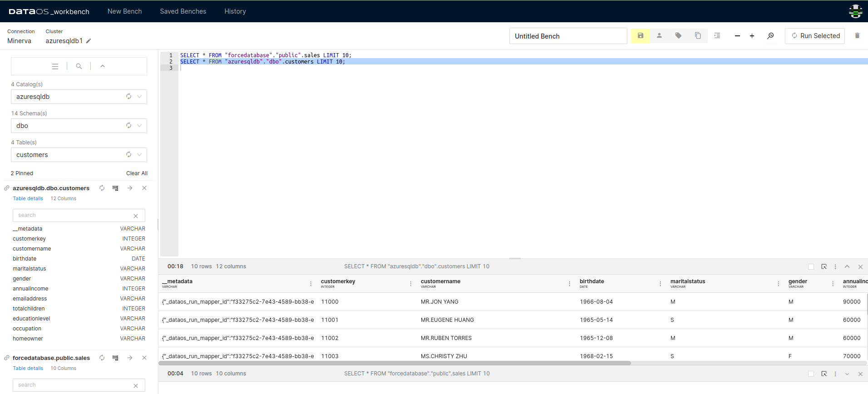Click link icon beside forcedatabase.public.sales
868x394 pixels.
point(7,358)
